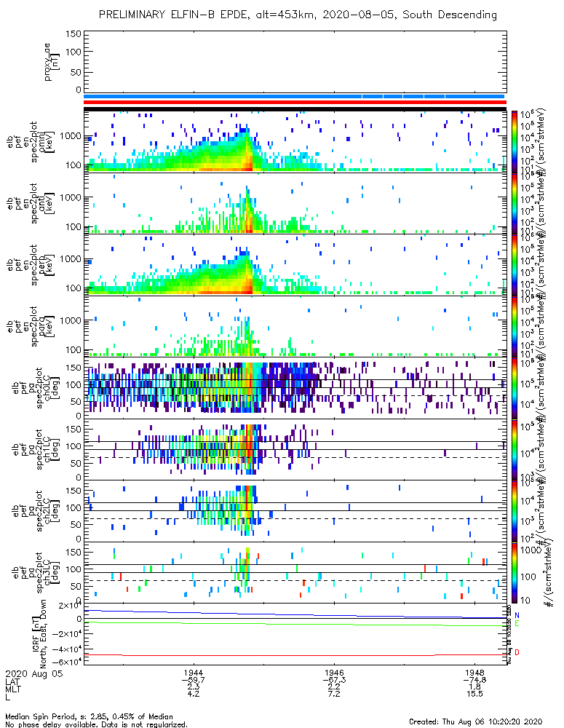This screenshot has height=728, width=564.
Task: Click the black status bar above the omni spectrogram
Action: 295,109
